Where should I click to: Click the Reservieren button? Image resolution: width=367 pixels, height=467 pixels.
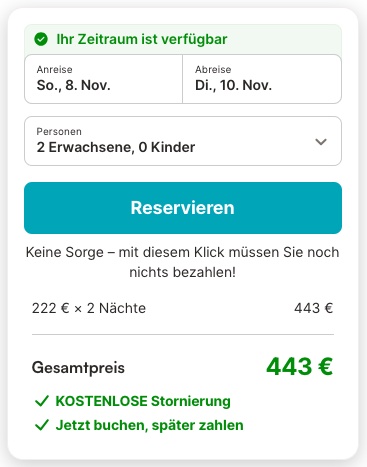coord(183,208)
